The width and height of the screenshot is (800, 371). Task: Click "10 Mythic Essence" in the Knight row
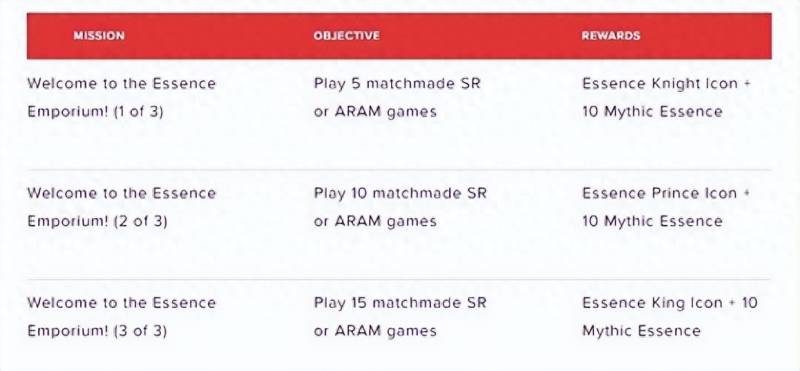click(x=652, y=112)
